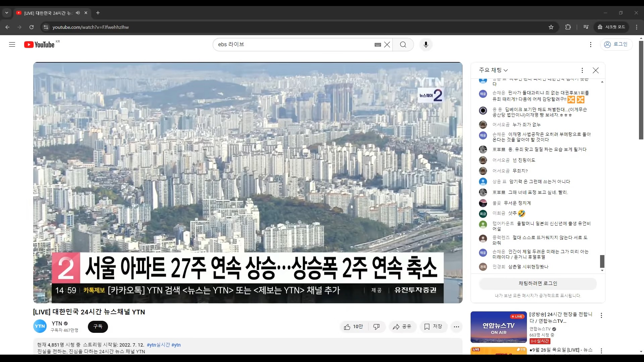This screenshot has height=362, width=644.
Task: Open media control icon in browser toolbar
Action: 586,27
